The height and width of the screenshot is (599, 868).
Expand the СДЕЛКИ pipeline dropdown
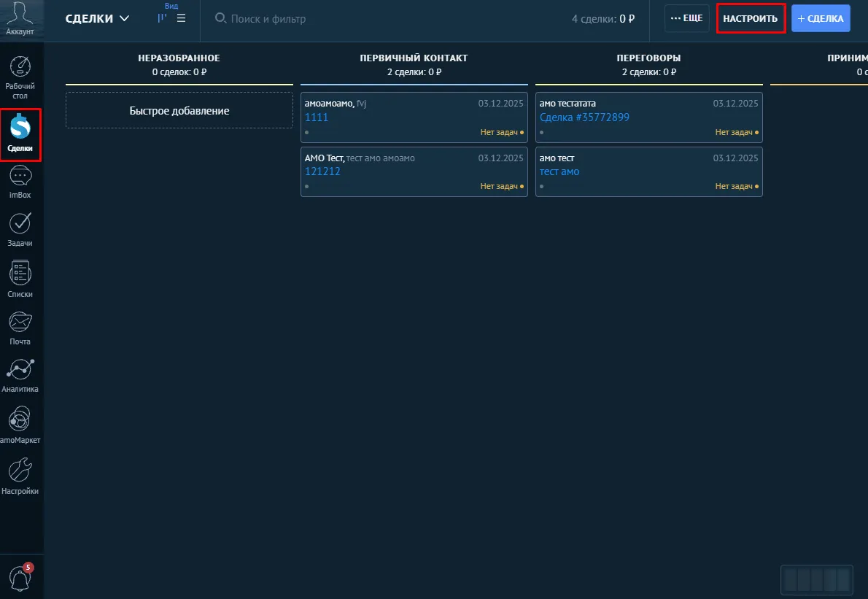click(x=97, y=18)
